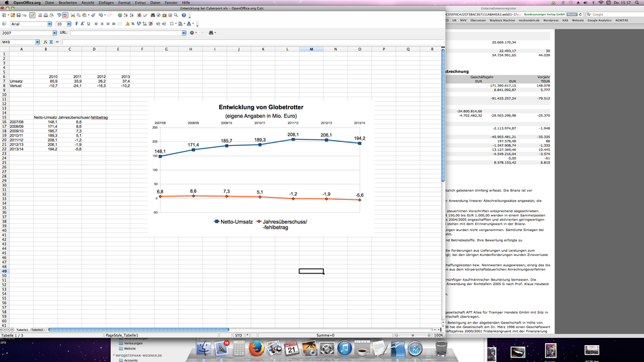Click Wayback Machine bookmark in Safari

tap(501, 20)
